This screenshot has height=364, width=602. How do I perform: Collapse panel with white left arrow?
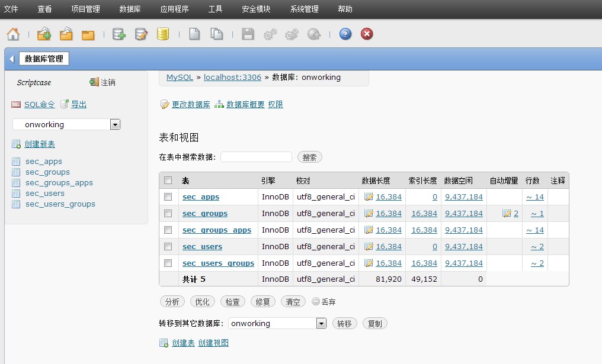pos(11,59)
